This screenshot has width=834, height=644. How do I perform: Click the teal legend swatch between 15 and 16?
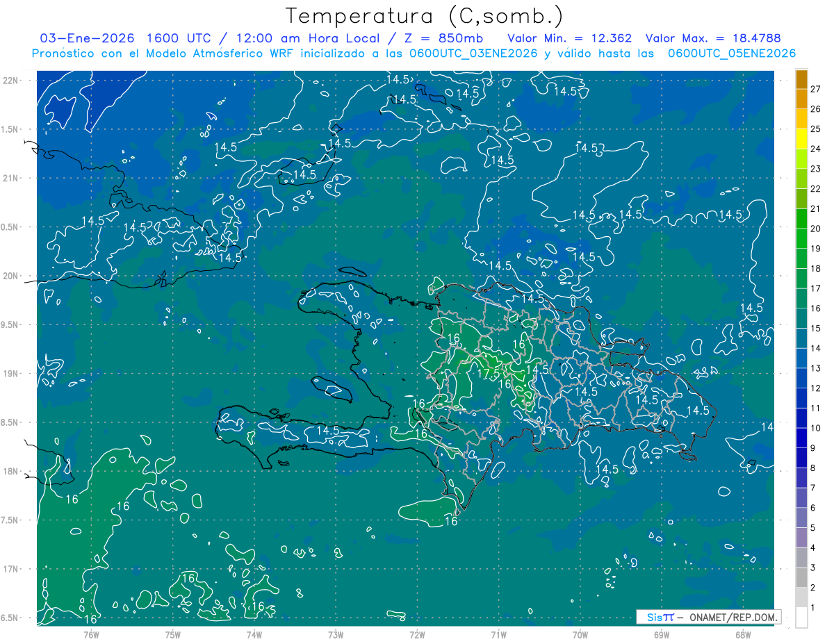pos(801,319)
